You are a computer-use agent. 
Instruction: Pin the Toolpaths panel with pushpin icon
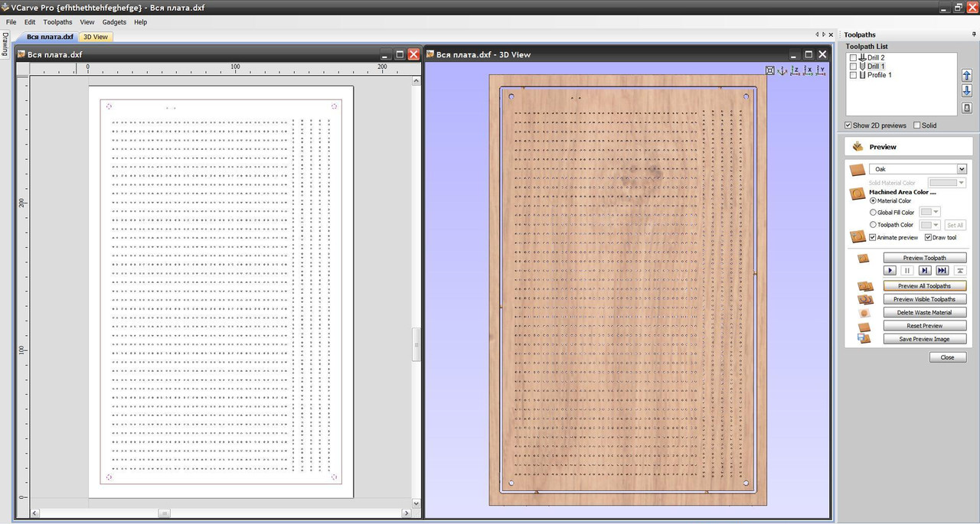tap(974, 34)
